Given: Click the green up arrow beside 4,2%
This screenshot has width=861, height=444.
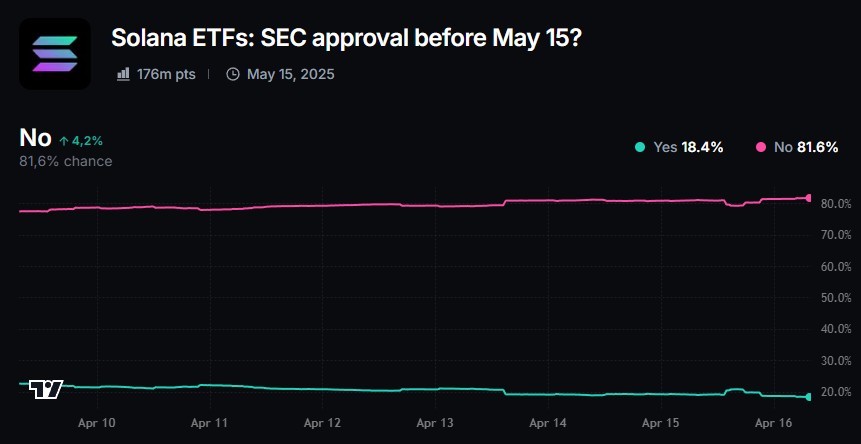Looking at the screenshot, I should pyautogui.click(x=64, y=141).
